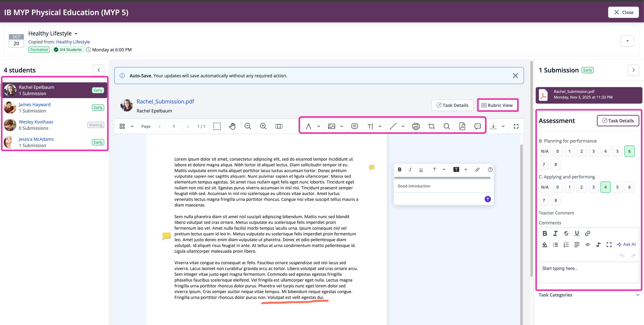Toggle underline in teacher comment editor
The width and height of the screenshot is (644, 325).
pyautogui.click(x=577, y=233)
